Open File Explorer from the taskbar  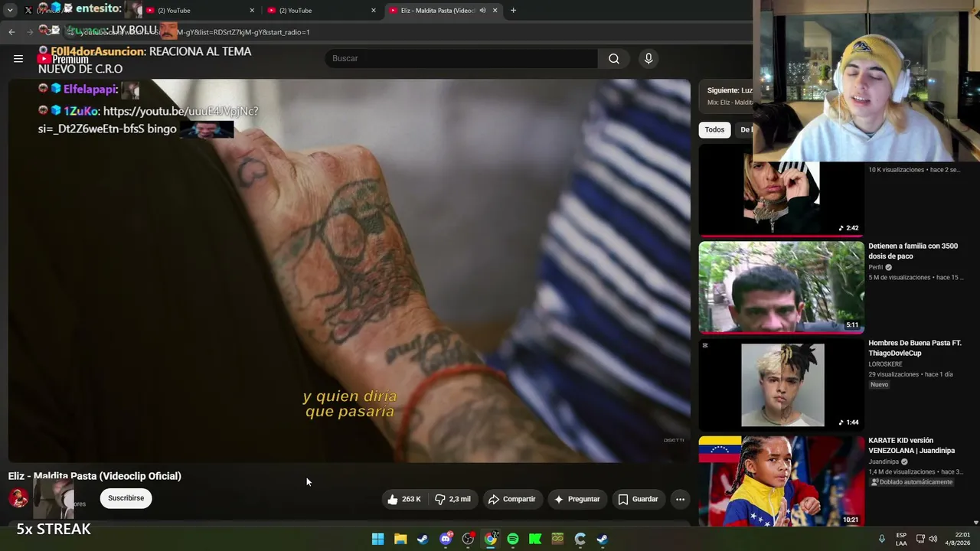tap(400, 539)
